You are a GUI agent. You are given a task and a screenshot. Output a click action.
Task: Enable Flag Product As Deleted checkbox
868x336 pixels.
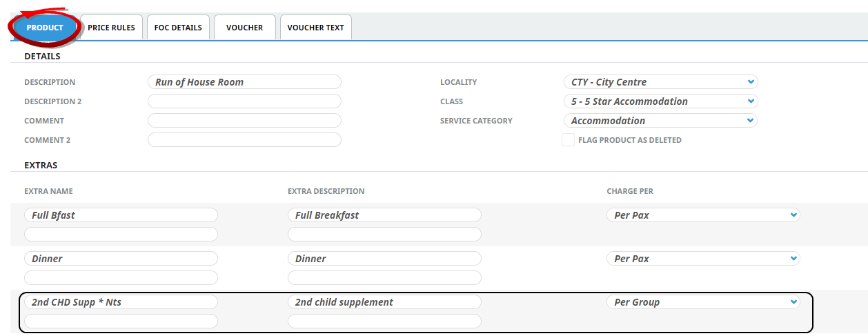click(568, 140)
